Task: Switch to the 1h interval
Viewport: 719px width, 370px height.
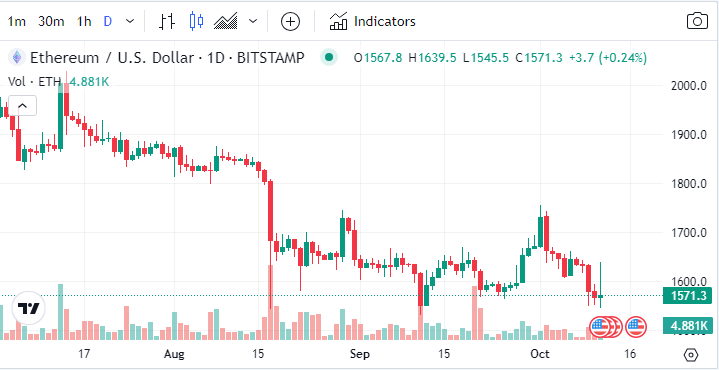Action: click(83, 22)
